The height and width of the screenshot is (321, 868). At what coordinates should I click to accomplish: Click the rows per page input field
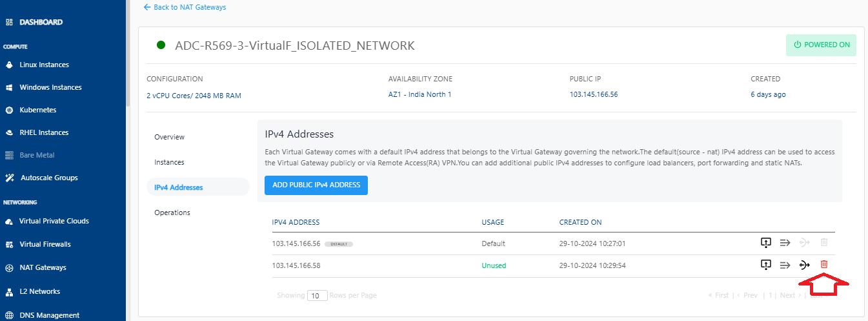(317, 295)
